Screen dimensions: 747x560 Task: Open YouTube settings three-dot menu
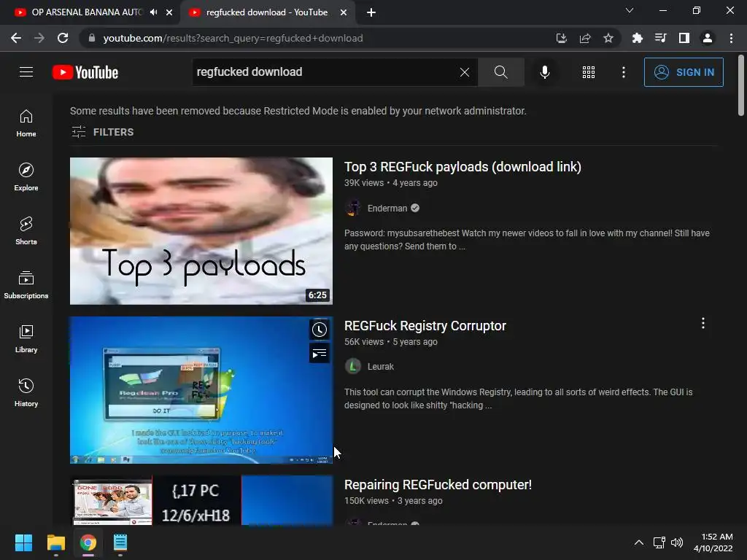point(623,72)
